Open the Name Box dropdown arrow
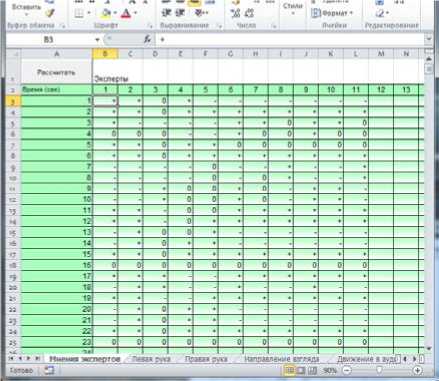The height and width of the screenshot is (381, 439). (97, 40)
